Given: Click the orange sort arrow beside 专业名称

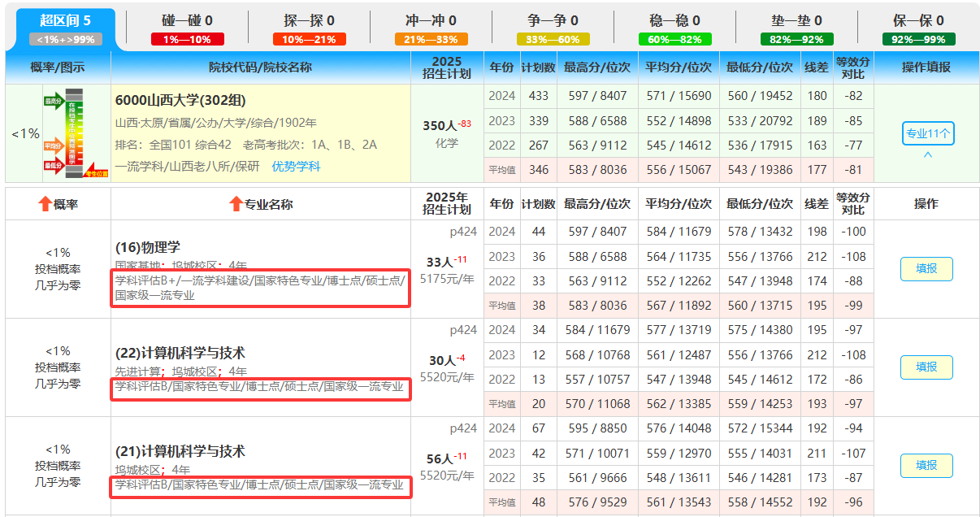Looking at the screenshot, I should [236, 204].
